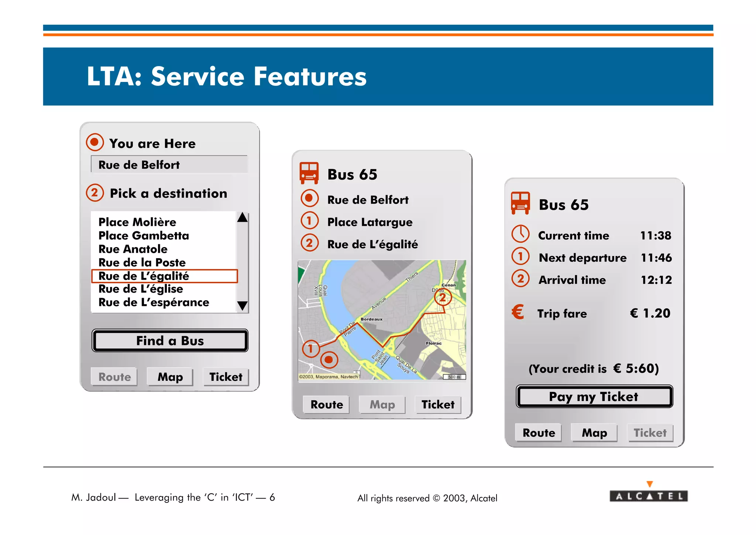Click the Place Latargue stop name
Image resolution: width=756 pixels, height=535 pixels.
point(370,222)
